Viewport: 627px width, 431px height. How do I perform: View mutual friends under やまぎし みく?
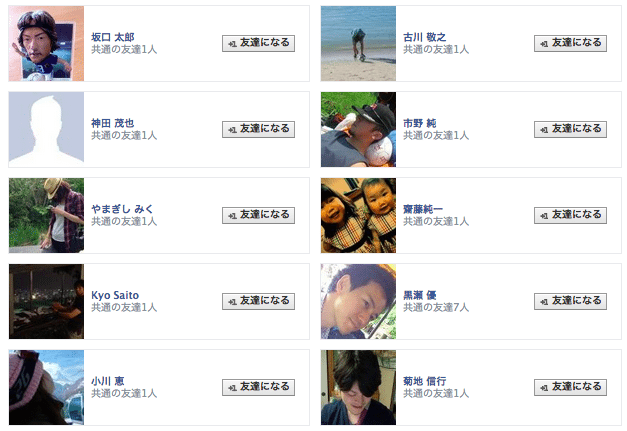pyautogui.click(x=124, y=221)
